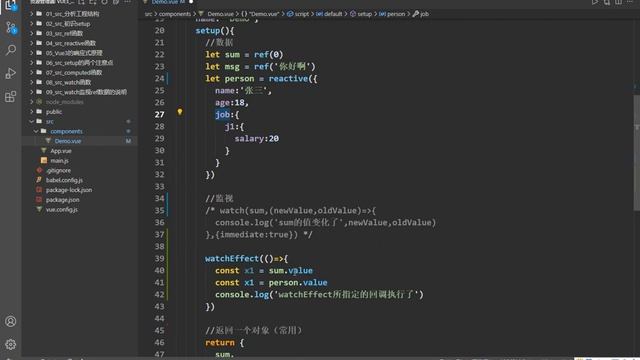Click the New File icon in Explorer header
This screenshot has height=360, width=640.
click(82, 2)
